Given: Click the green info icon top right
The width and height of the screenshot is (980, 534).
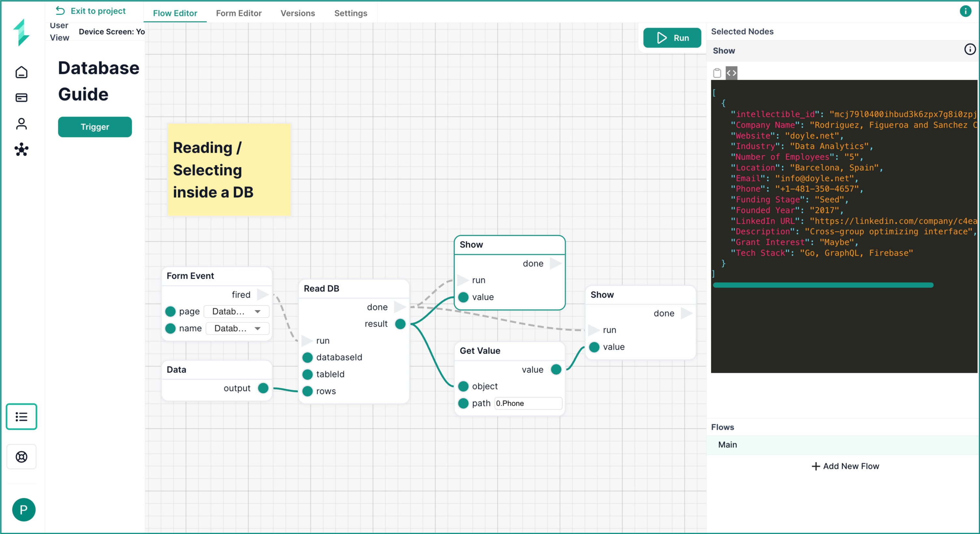Looking at the screenshot, I should click(x=965, y=11).
